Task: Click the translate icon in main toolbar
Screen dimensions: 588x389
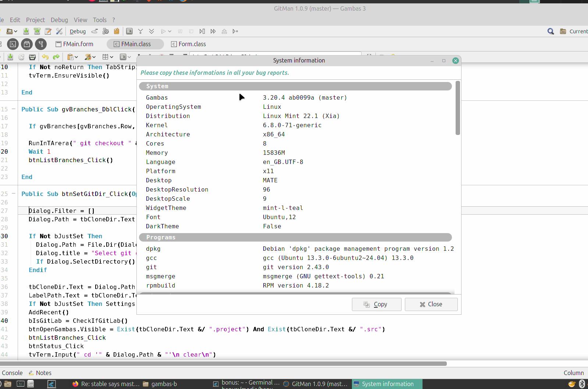Action: 129,31
